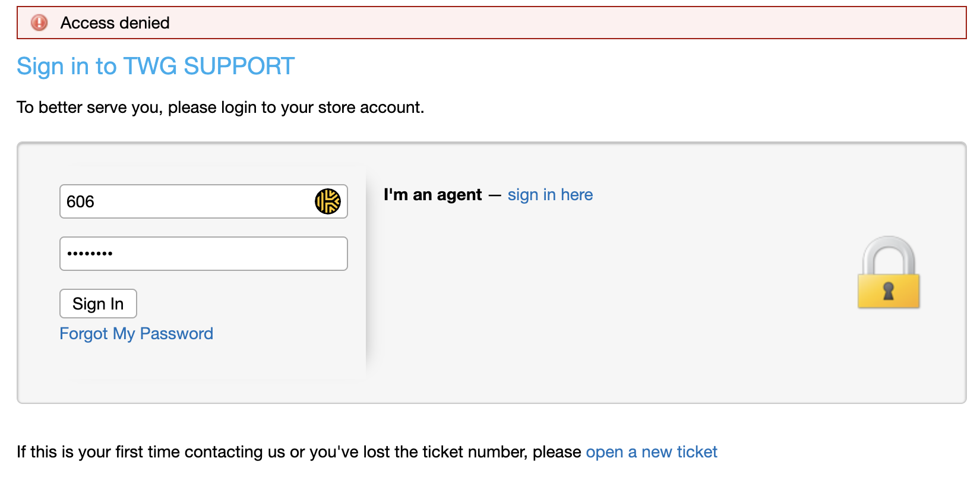Follow the agent "sign in here" link

tap(550, 195)
